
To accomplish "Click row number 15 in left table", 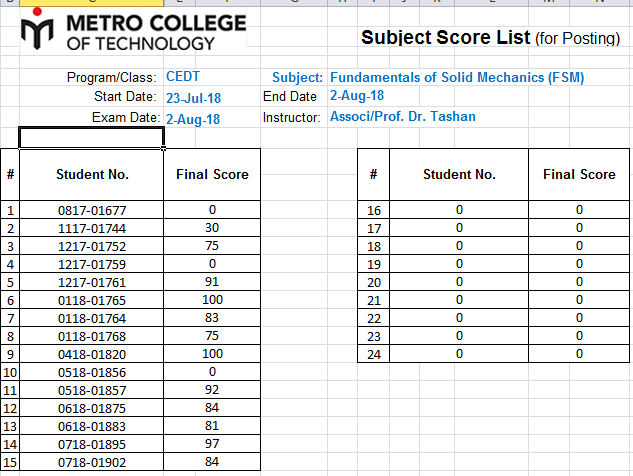I will 10,462.
